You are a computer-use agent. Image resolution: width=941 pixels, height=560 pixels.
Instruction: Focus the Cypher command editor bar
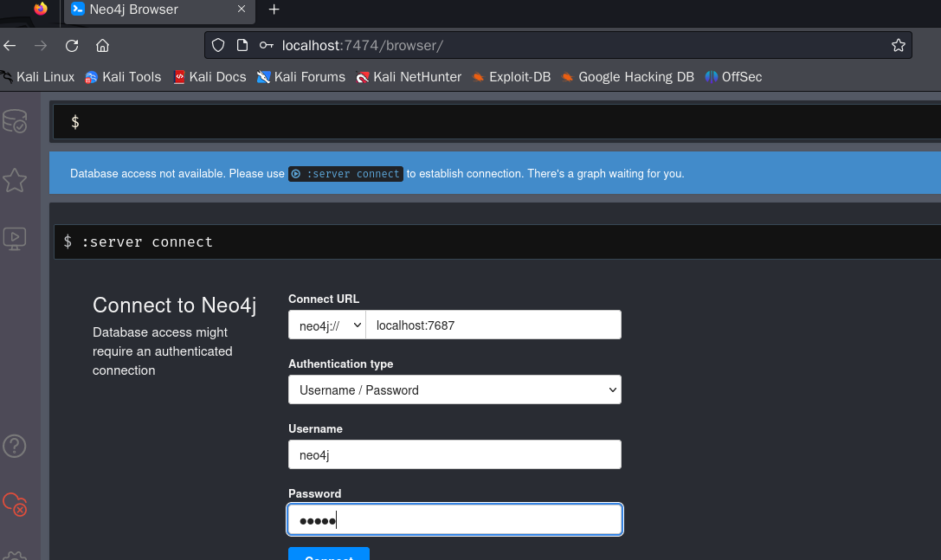click(502, 122)
